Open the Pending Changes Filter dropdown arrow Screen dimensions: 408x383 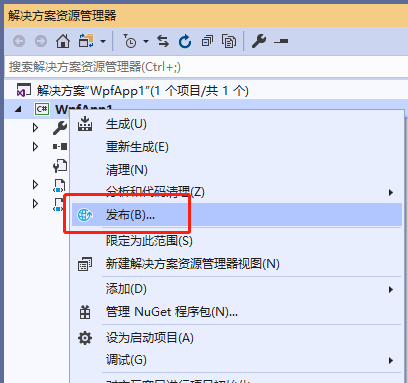pos(146,42)
